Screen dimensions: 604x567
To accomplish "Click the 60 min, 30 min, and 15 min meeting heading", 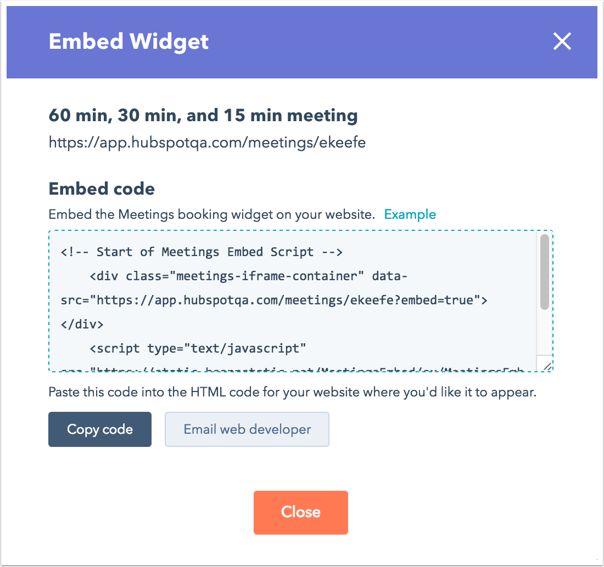I will 203,115.
